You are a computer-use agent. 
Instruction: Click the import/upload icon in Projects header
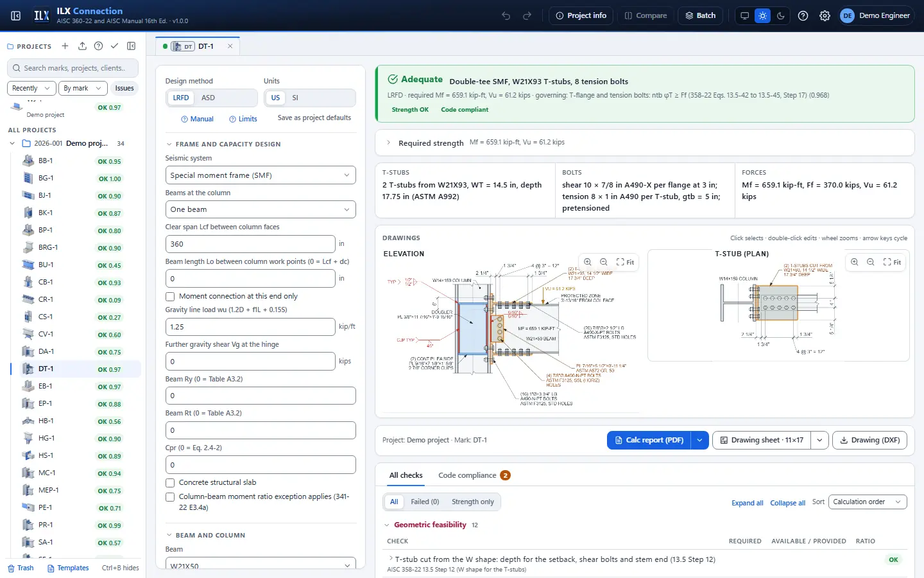[x=82, y=46]
